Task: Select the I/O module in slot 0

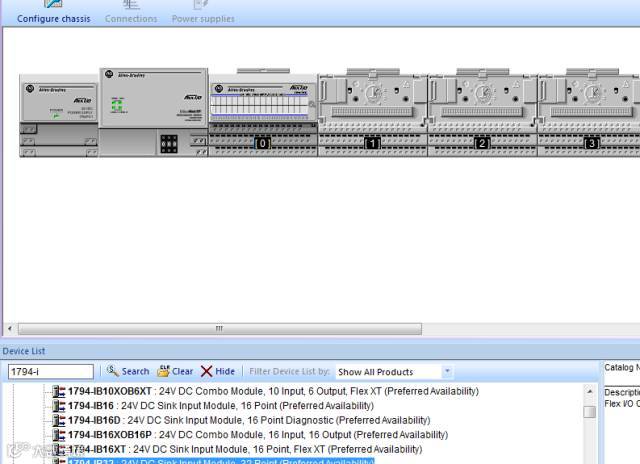Action: (263, 112)
